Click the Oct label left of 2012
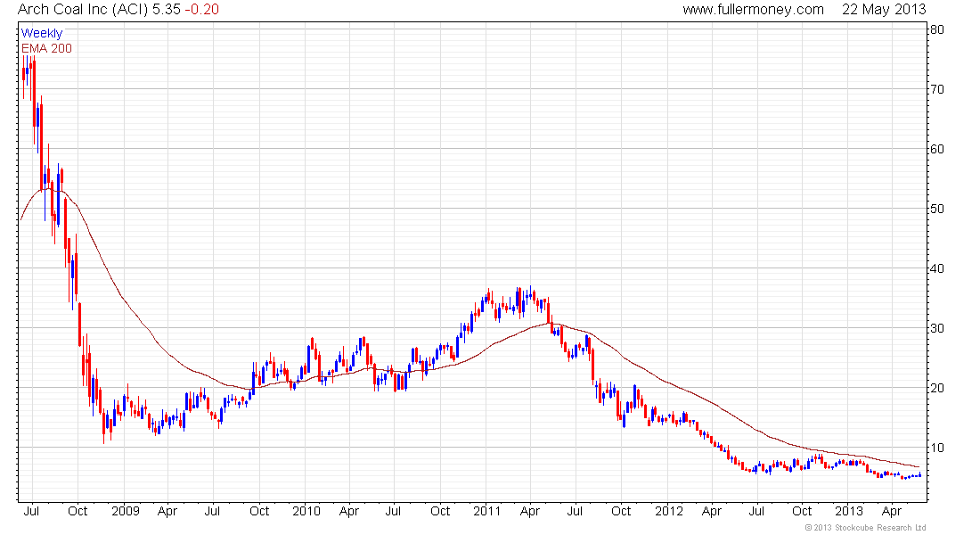 (621, 511)
